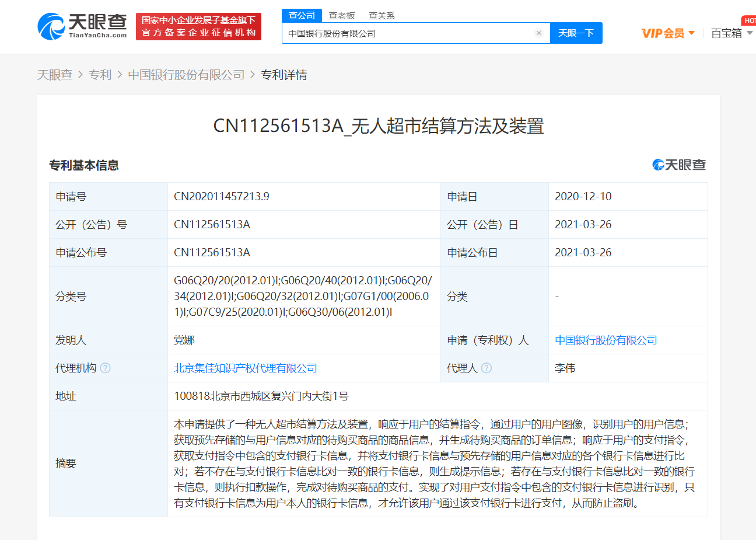Switch to the 查关系 search tab
756x540 pixels.
[382, 15]
